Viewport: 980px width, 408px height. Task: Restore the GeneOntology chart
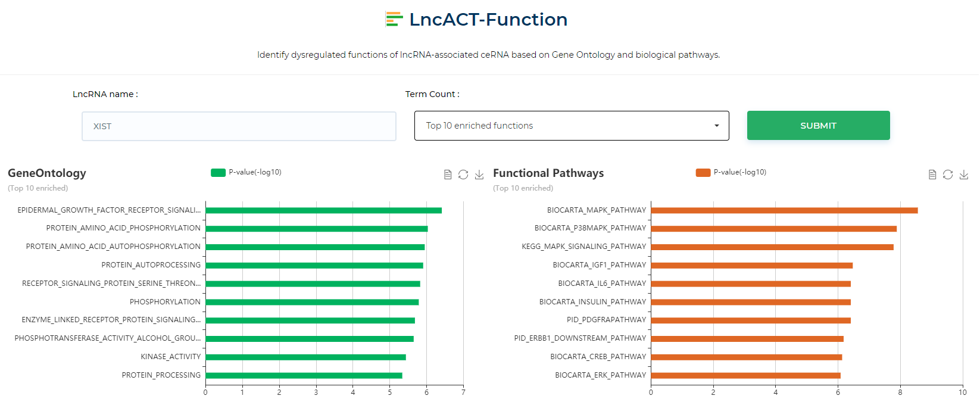[x=463, y=175]
